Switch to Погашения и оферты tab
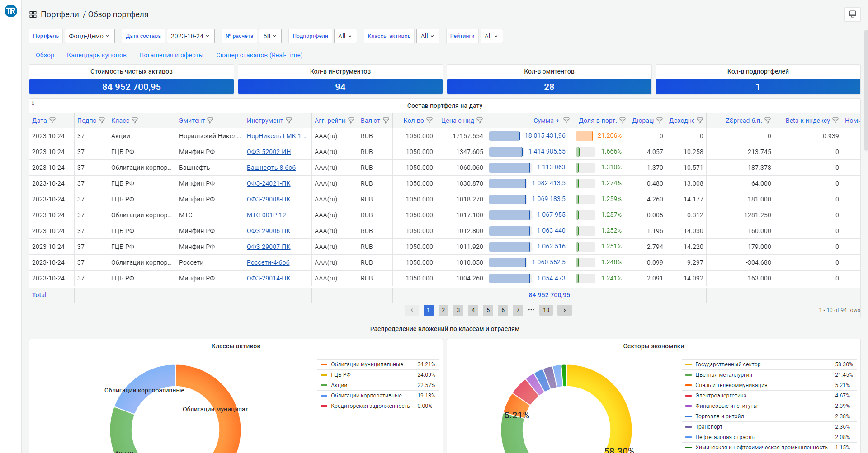868x453 pixels. coord(171,55)
